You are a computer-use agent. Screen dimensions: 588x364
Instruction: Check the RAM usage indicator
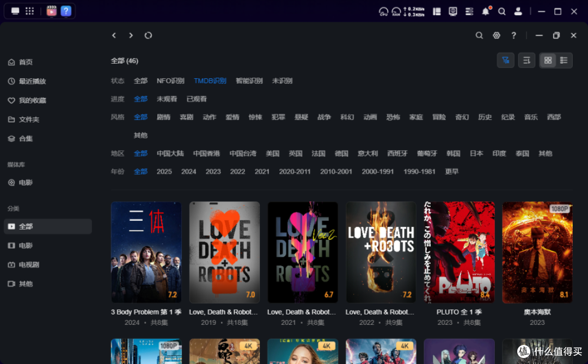[396, 11]
